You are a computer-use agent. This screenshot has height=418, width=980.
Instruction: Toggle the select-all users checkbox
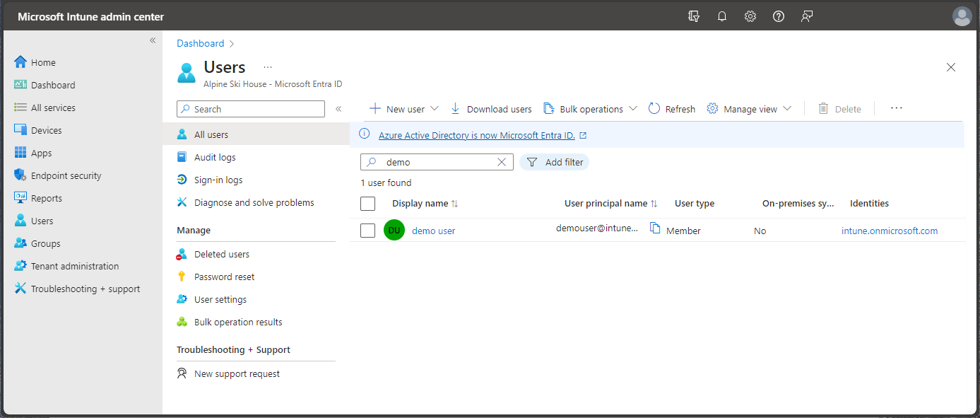[x=367, y=203]
